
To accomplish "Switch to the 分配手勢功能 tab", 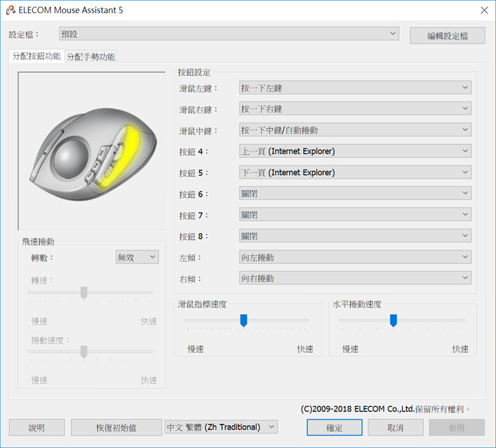I will (91, 57).
